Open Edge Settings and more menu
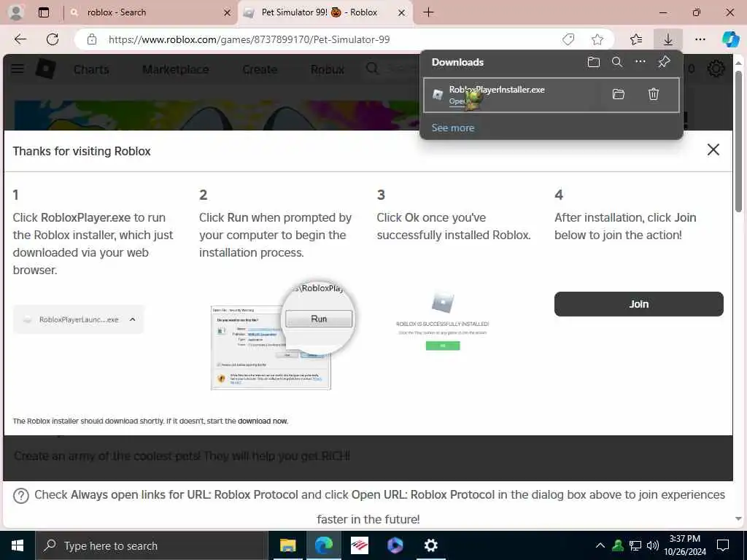This screenshot has width=747, height=560. 700,39
